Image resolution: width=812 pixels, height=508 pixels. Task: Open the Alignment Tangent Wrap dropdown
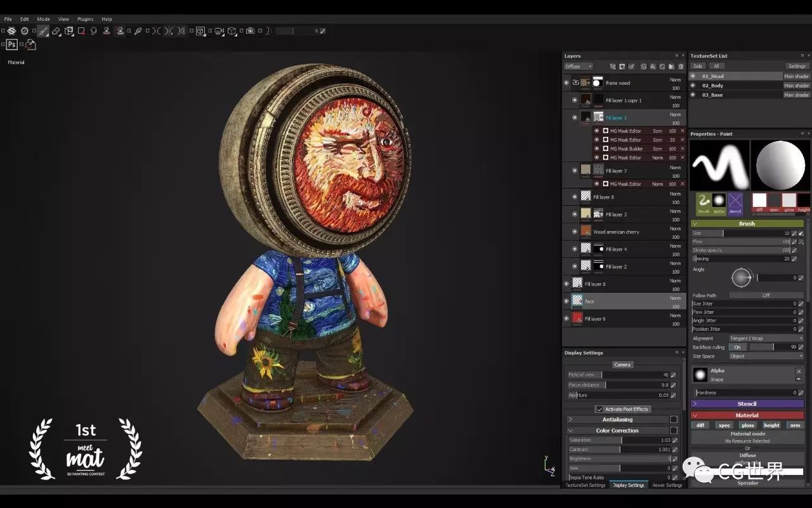point(766,338)
